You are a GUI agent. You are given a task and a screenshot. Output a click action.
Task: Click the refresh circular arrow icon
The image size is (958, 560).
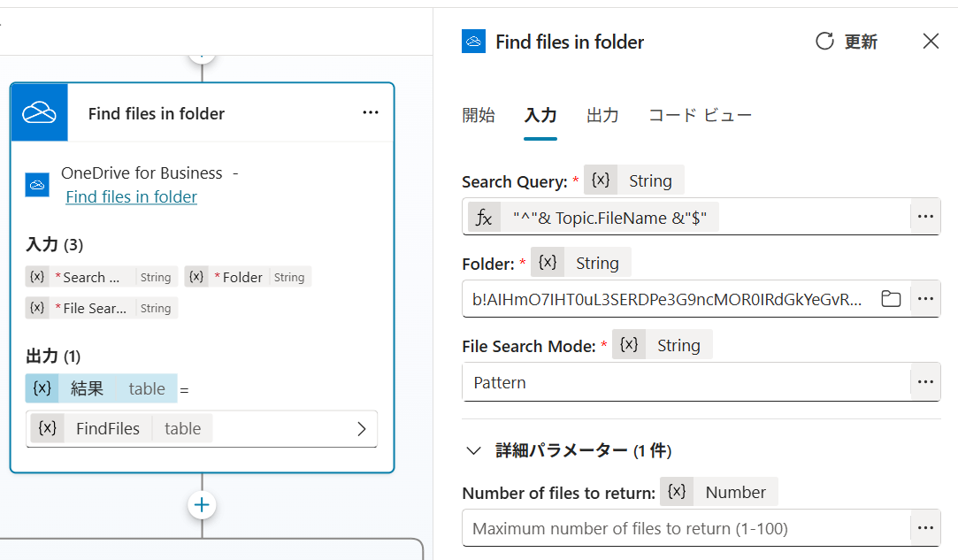824,42
